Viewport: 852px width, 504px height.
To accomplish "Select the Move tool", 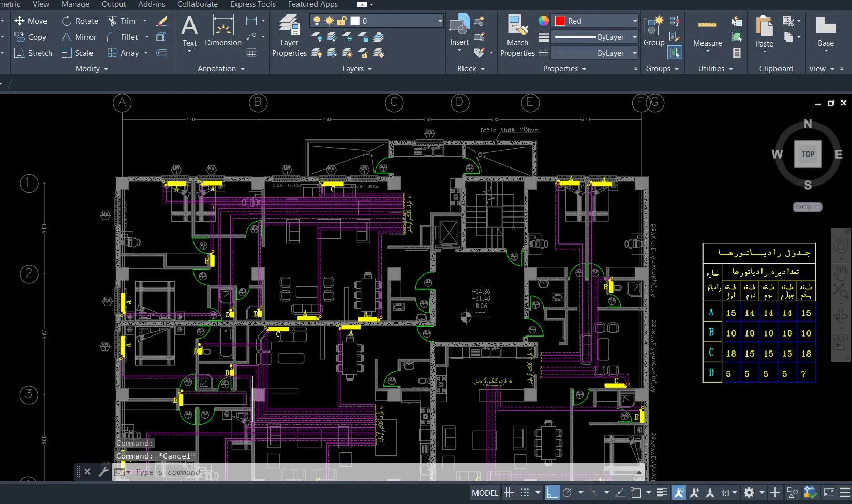I will (31, 21).
